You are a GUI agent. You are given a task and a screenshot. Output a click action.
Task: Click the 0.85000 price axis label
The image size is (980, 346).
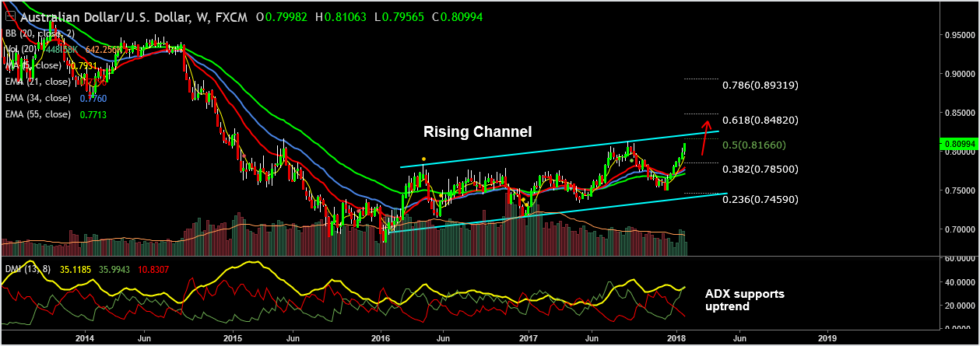click(959, 113)
